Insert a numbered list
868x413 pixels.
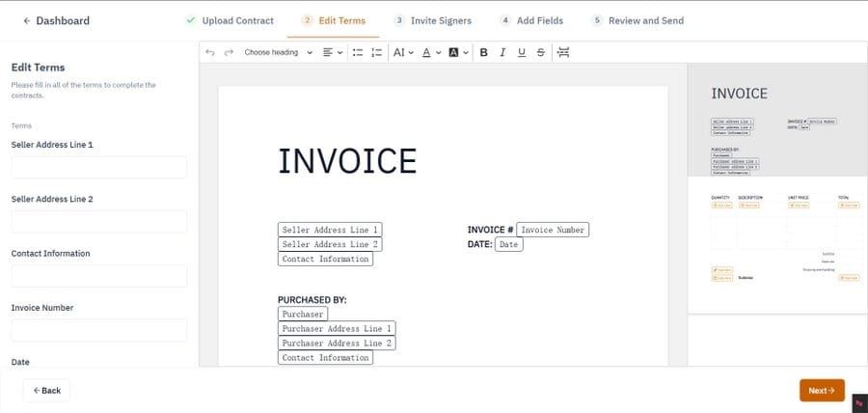[376, 52]
